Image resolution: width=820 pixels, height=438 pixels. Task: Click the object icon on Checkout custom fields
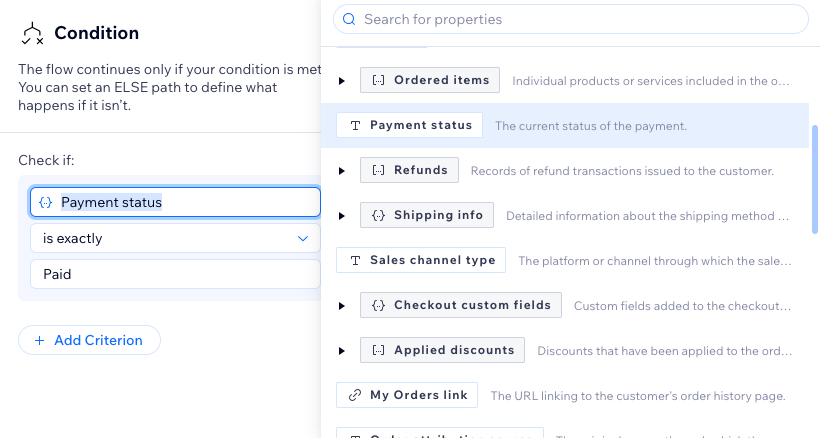click(378, 305)
